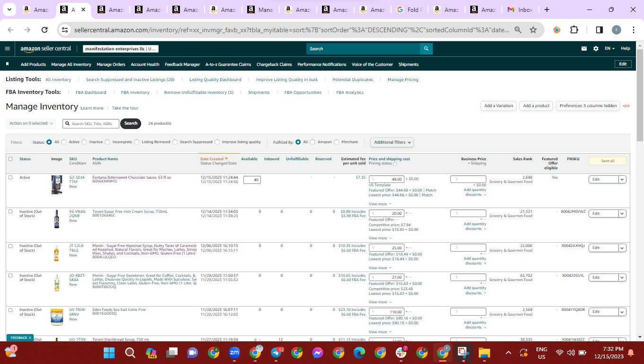Check the Monin Sugar Free Hazelnut Syrup row
This screenshot has width=644, height=364.
tap(10, 246)
